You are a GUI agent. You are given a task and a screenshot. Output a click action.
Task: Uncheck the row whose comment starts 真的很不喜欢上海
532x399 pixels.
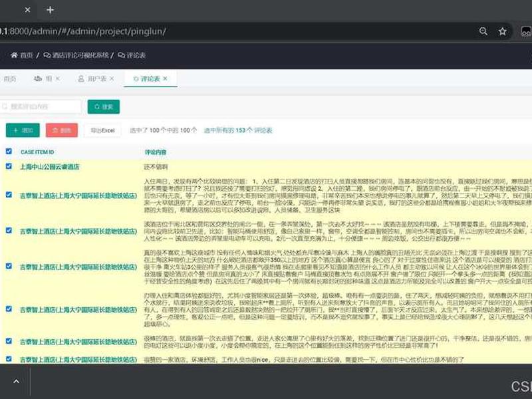coord(9,266)
